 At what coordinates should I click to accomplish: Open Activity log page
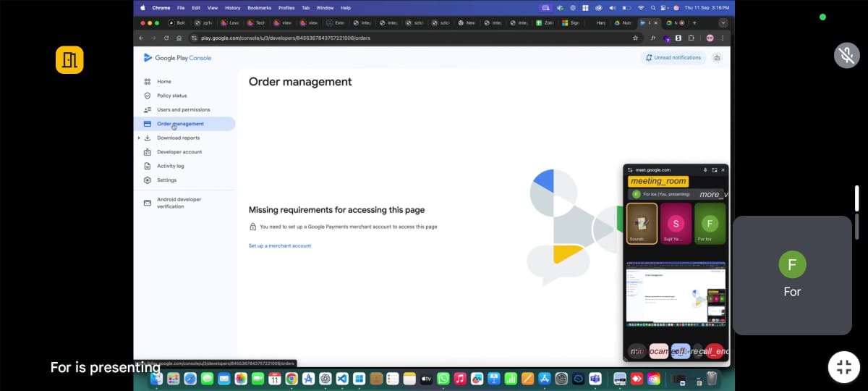pos(170,166)
